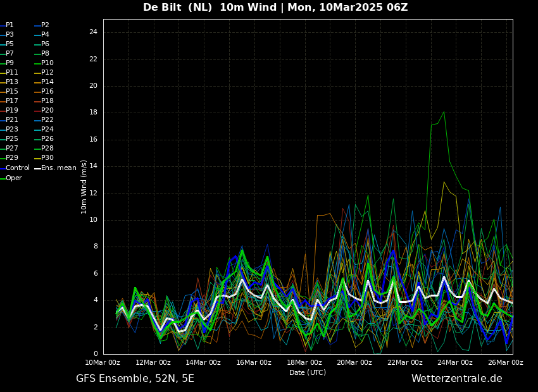Viewport: 538px width, 392px height.
Task: Click the P30 legend label
Action: tap(44, 158)
